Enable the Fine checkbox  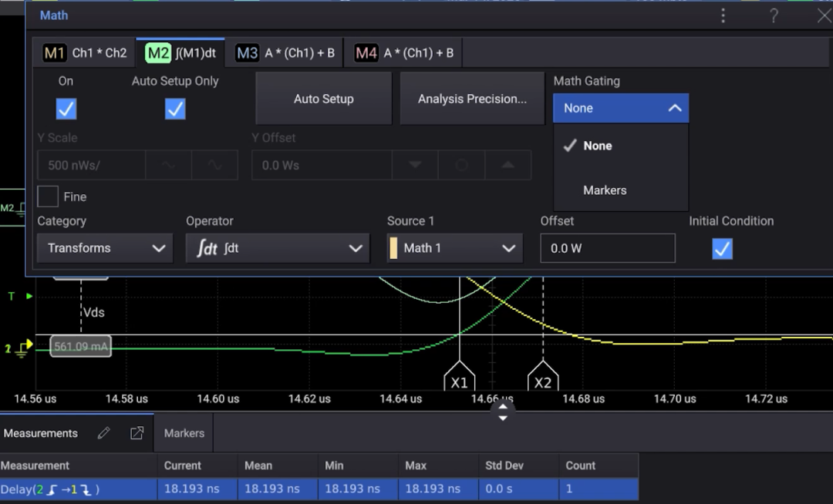tap(48, 197)
